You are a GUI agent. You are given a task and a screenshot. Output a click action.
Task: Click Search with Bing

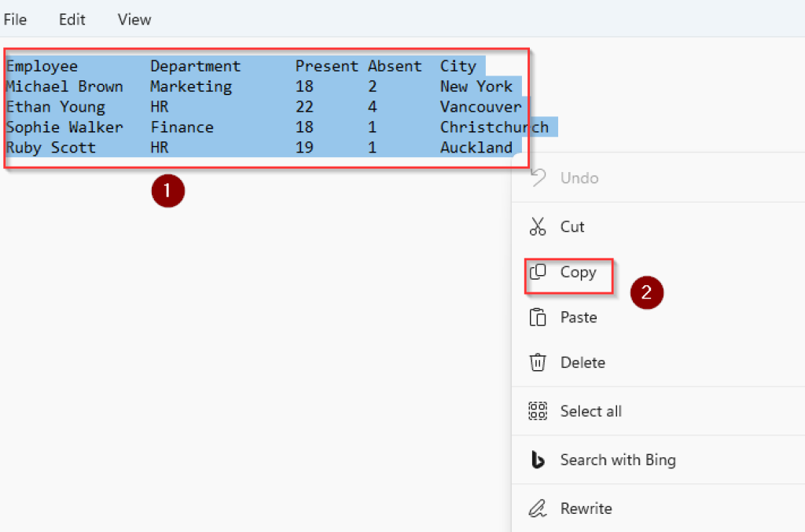tap(618, 460)
